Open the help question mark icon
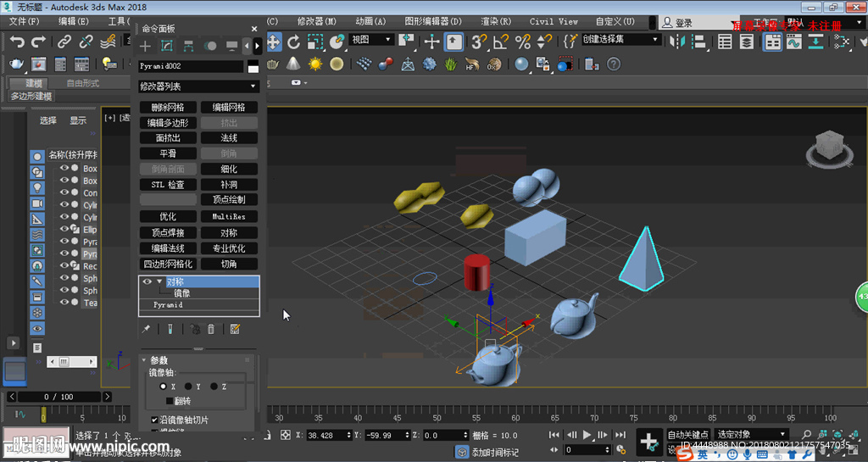 coord(614,64)
